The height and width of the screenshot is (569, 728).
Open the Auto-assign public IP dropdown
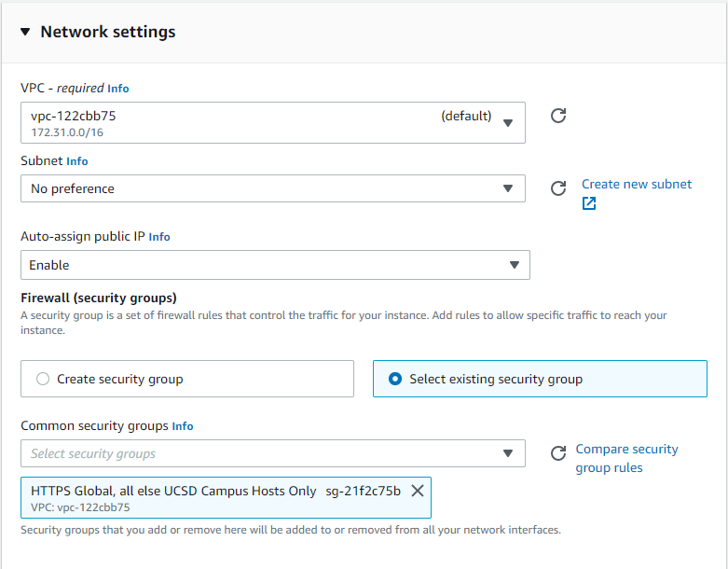point(275,265)
